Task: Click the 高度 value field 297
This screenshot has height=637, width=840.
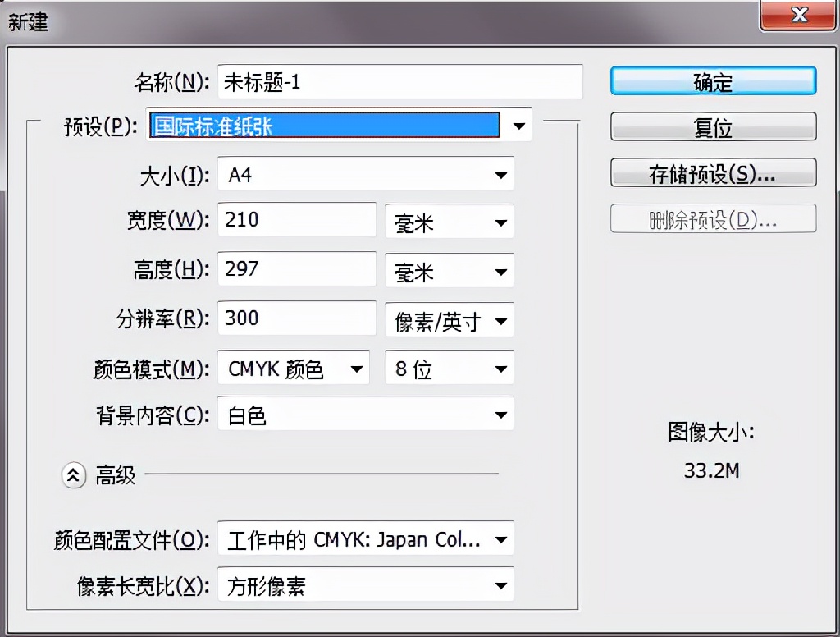Action: click(297, 268)
